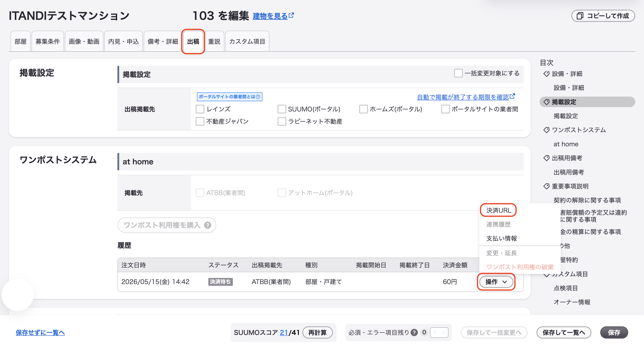Jump to 点検項目 in 目次
The image size is (644, 350).
566,288
